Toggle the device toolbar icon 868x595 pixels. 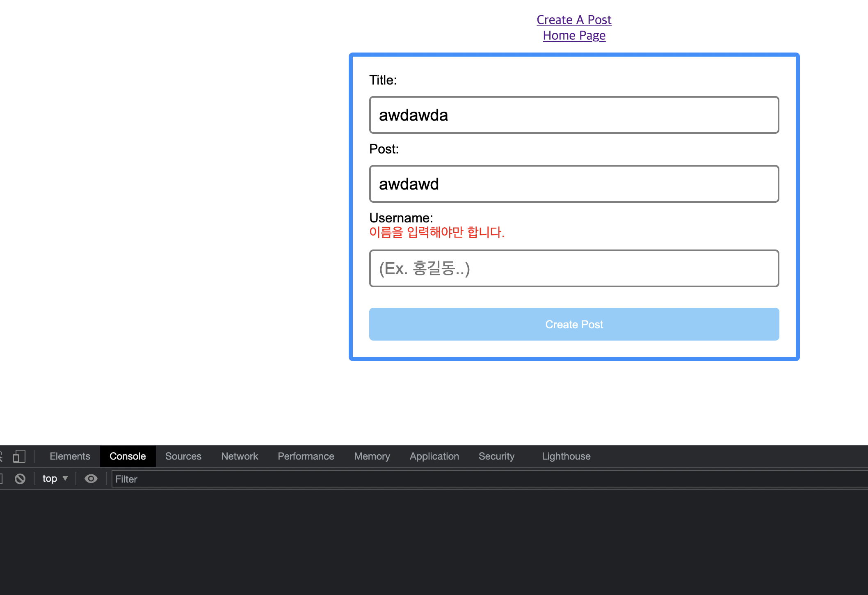[x=19, y=456]
